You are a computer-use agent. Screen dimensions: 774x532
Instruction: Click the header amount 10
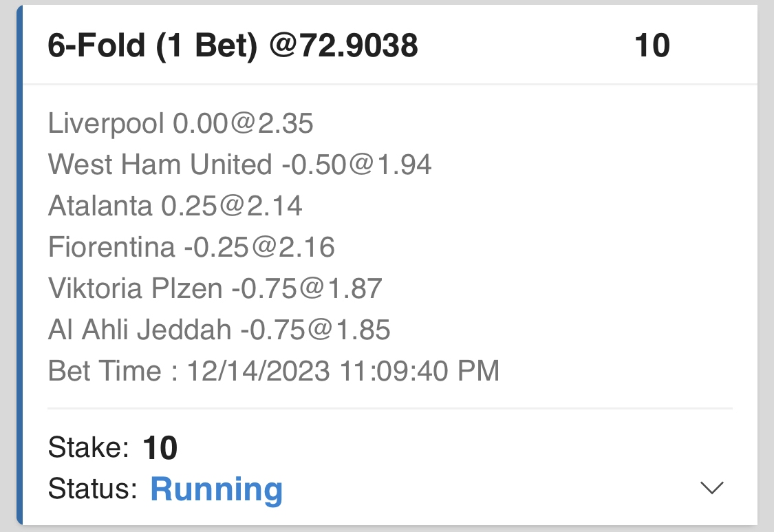click(x=652, y=46)
